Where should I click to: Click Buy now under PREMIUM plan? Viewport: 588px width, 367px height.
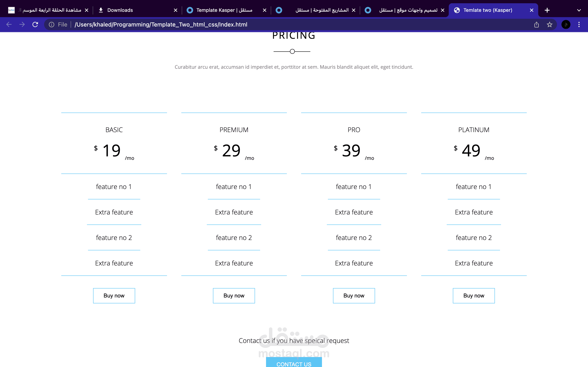[234, 296]
